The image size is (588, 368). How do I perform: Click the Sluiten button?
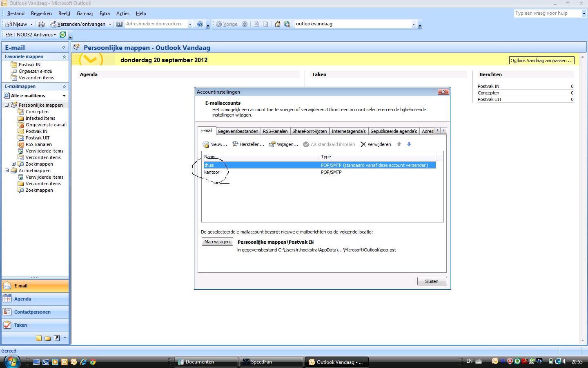(432, 281)
